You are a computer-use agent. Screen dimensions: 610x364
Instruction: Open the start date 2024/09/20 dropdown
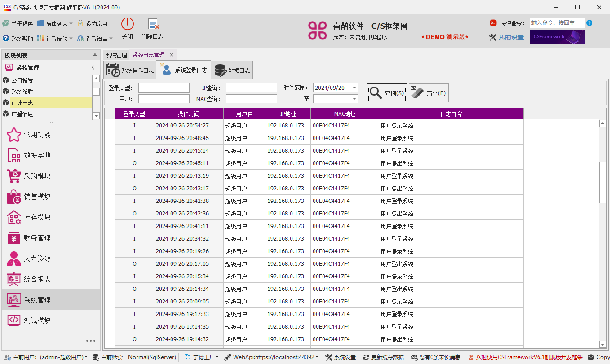(x=354, y=88)
